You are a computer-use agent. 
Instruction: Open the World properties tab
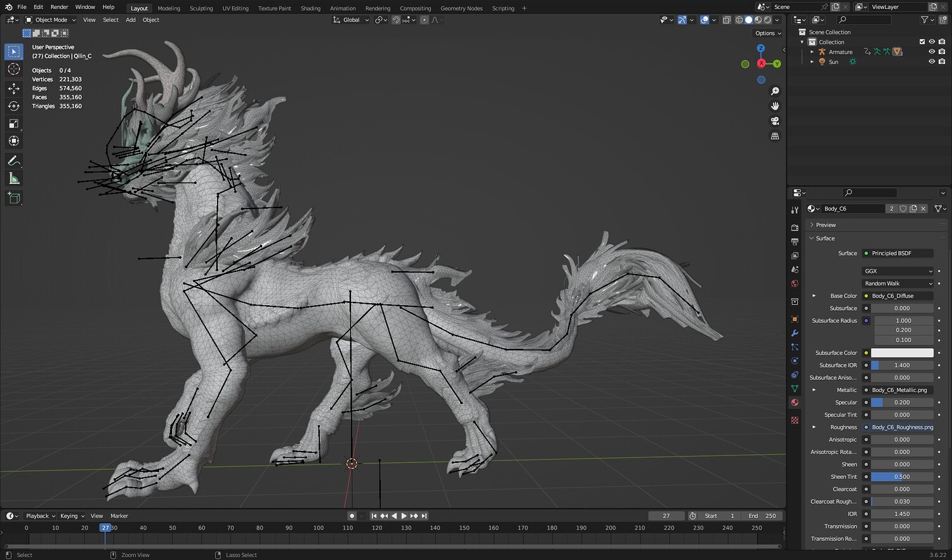[x=795, y=283]
